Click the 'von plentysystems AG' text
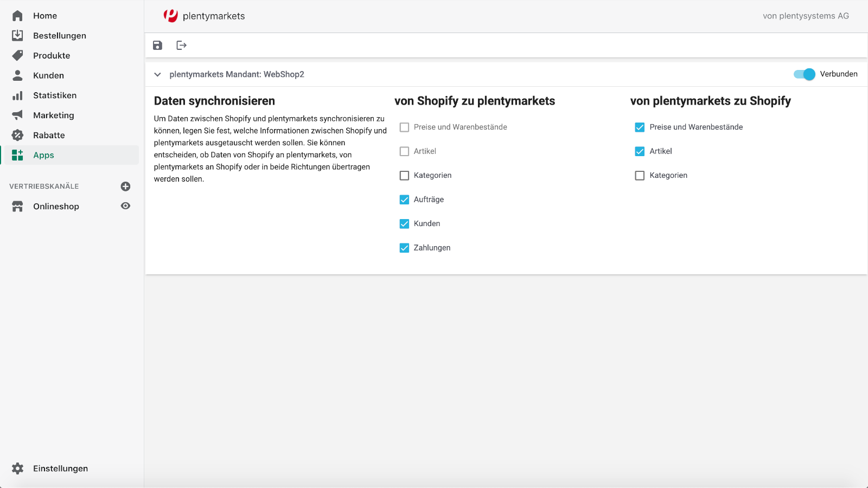Viewport: 868px width, 488px height. click(806, 16)
